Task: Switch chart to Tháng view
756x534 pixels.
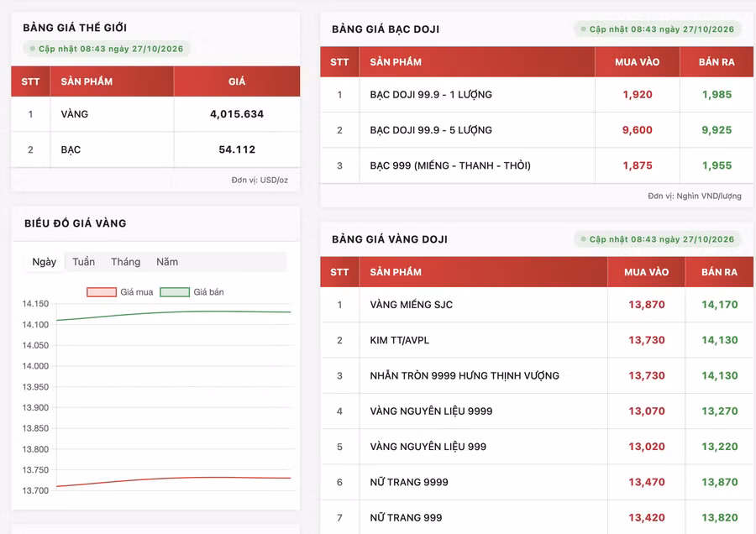Action: pos(125,262)
